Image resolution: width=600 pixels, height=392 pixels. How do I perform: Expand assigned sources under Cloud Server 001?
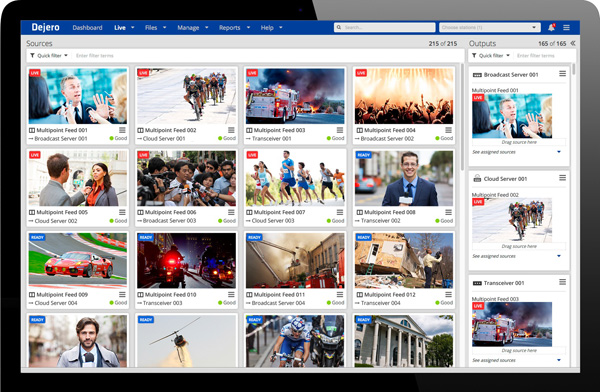(559, 256)
